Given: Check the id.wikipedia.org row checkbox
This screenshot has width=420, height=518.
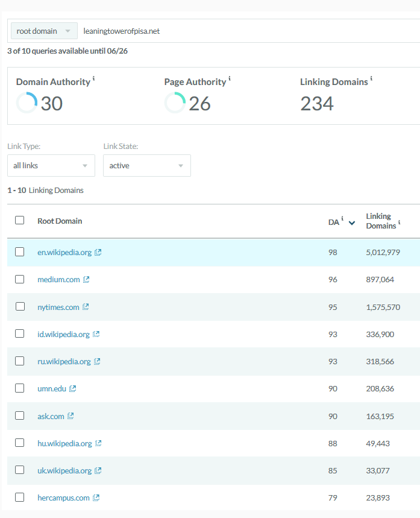Looking at the screenshot, I should (x=19, y=333).
